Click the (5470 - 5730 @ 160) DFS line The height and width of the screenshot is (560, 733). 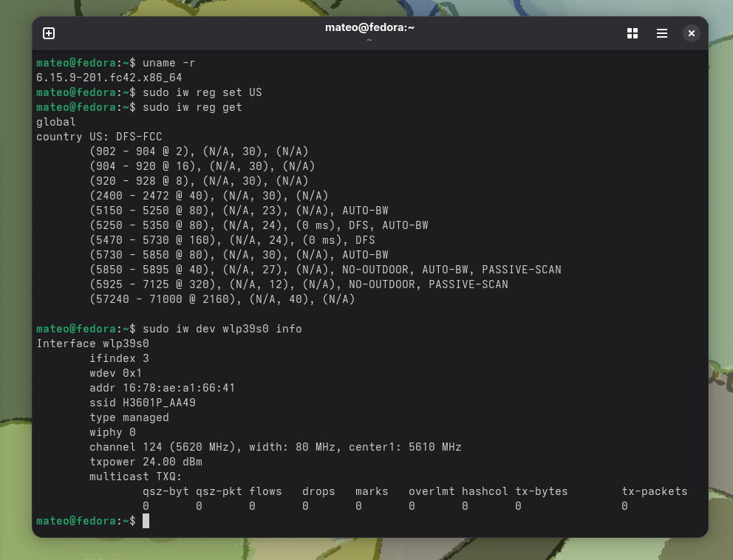coord(232,240)
